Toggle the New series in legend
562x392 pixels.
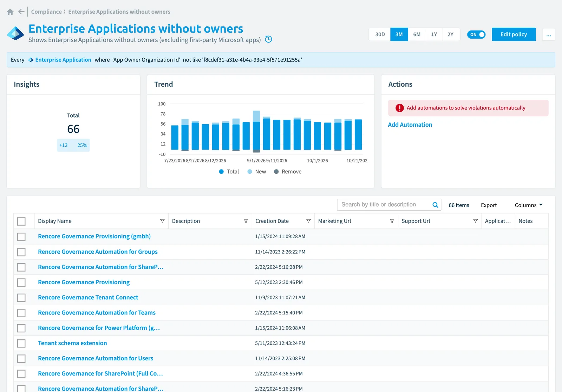(257, 172)
